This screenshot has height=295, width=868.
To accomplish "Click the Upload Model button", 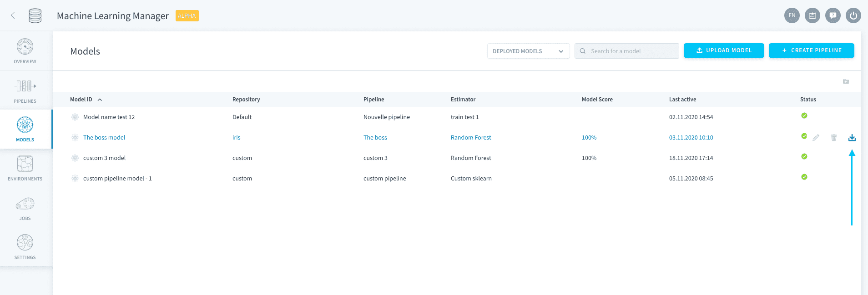I will pyautogui.click(x=724, y=50).
